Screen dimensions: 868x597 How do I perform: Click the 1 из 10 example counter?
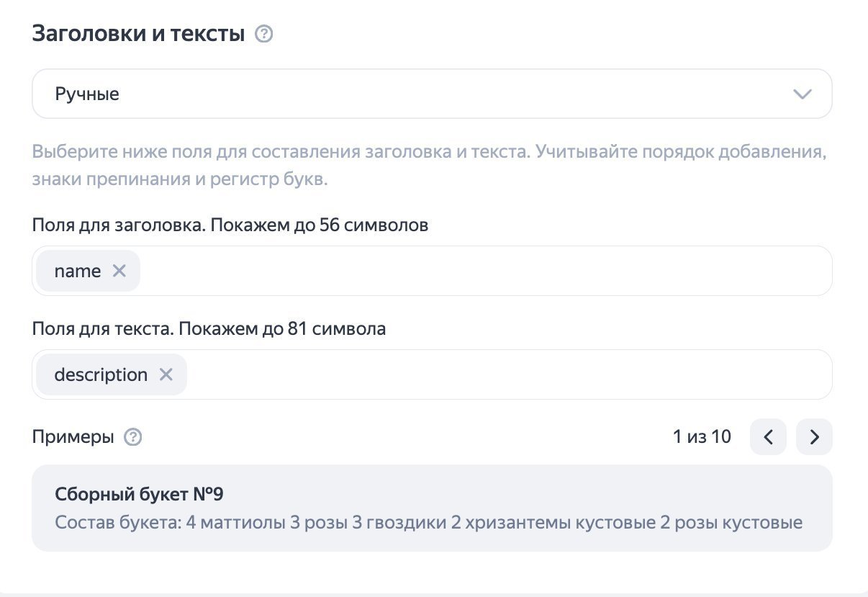(x=702, y=436)
